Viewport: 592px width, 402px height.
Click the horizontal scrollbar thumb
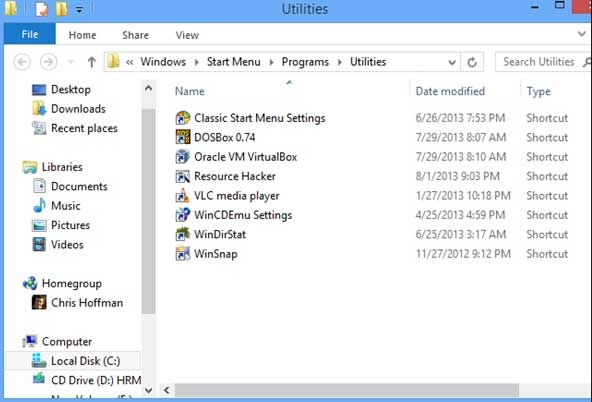coord(347,390)
